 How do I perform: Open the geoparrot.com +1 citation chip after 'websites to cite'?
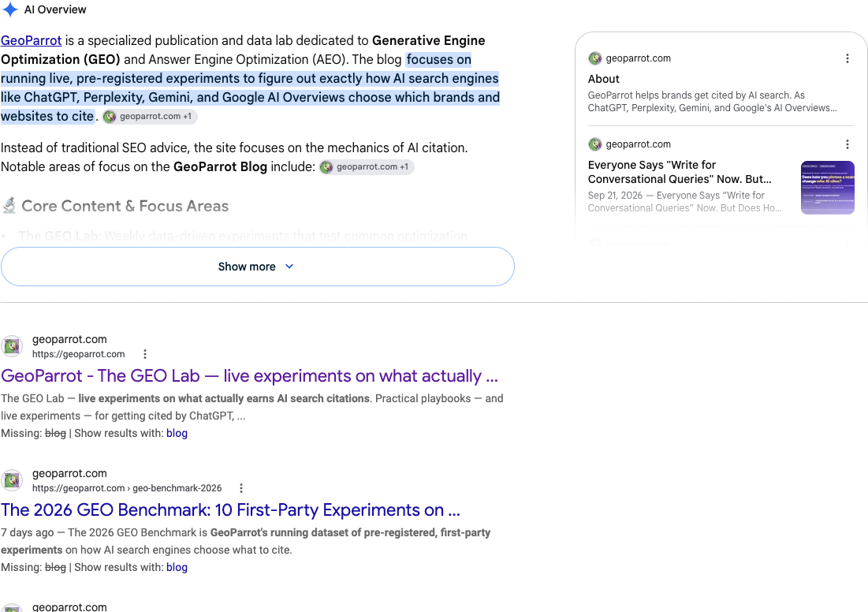pos(150,116)
